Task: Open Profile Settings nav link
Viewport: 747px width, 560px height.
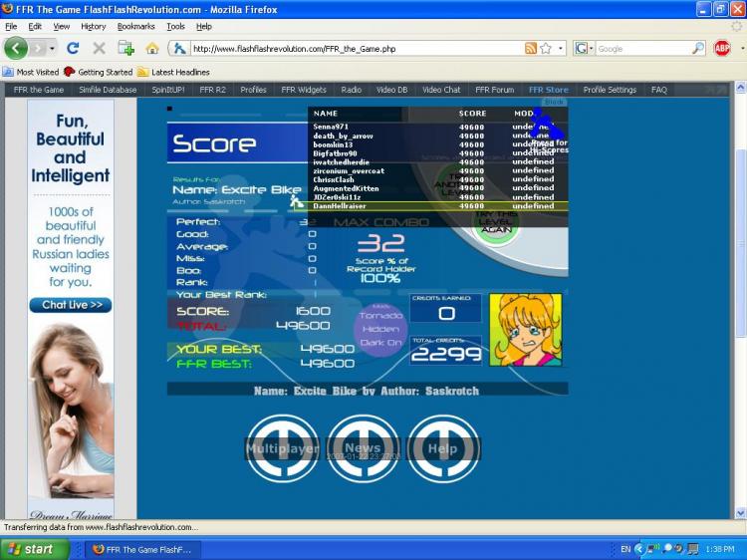Action: 610,90
